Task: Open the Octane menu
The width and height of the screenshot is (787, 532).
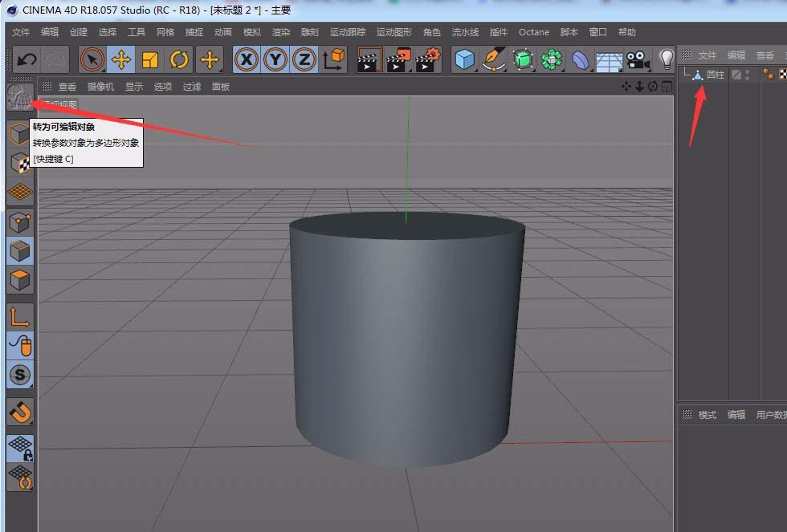Action: (534, 32)
